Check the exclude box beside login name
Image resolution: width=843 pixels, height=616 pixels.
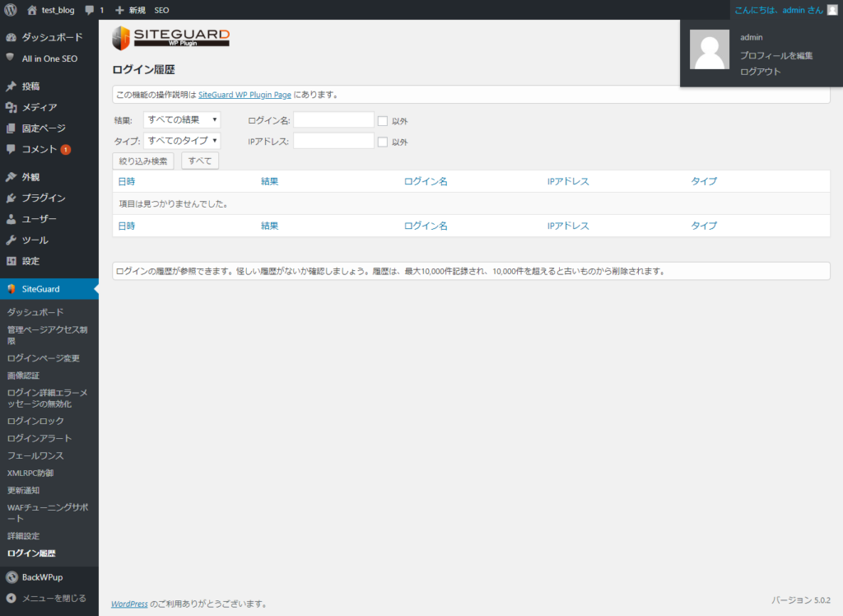(x=382, y=121)
